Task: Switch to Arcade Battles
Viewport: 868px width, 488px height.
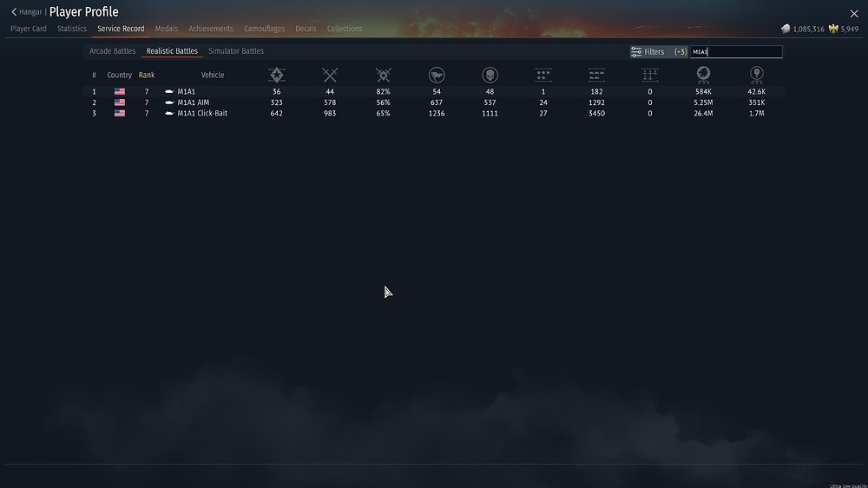Action: tap(112, 51)
